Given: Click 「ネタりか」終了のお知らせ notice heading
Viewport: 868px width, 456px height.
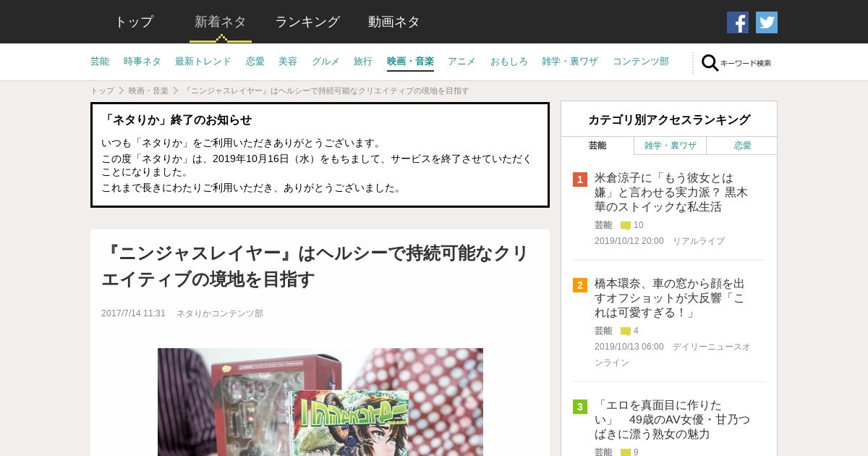Looking at the screenshot, I should click(x=176, y=120).
